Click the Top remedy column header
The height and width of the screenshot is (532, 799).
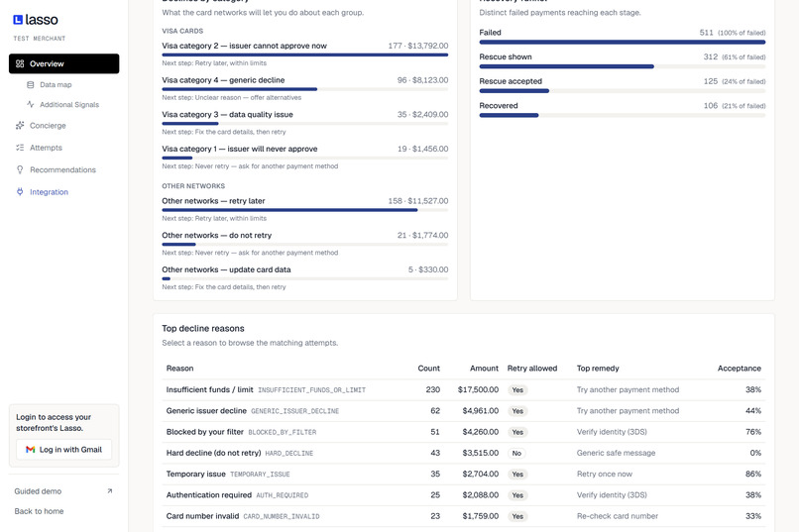[598, 369]
